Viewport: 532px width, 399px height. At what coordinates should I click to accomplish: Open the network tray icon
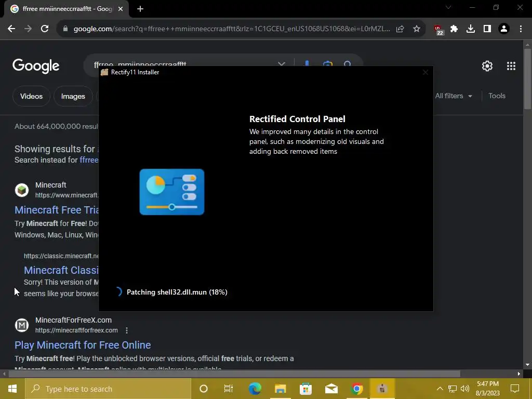pos(453,389)
